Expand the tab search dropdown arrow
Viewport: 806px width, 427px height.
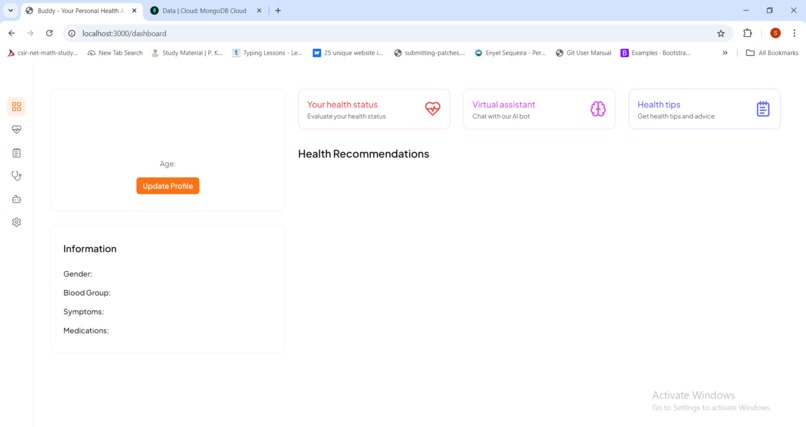(x=10, y=10)
